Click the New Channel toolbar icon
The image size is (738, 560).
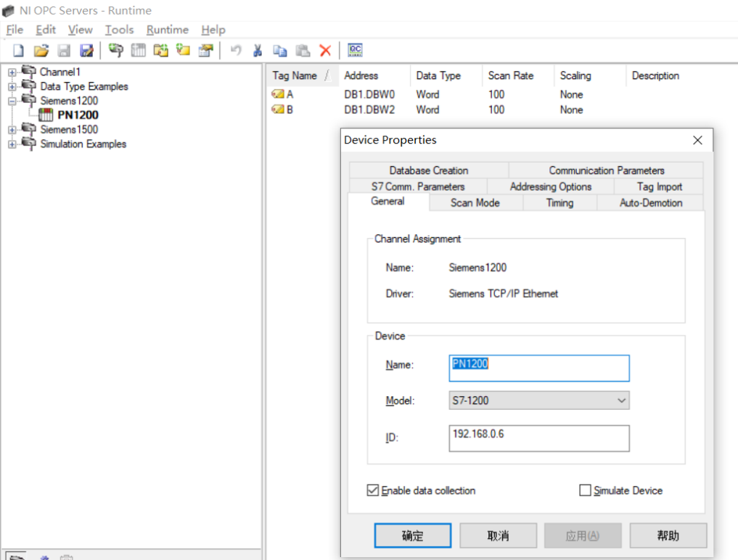click(116, 51)
